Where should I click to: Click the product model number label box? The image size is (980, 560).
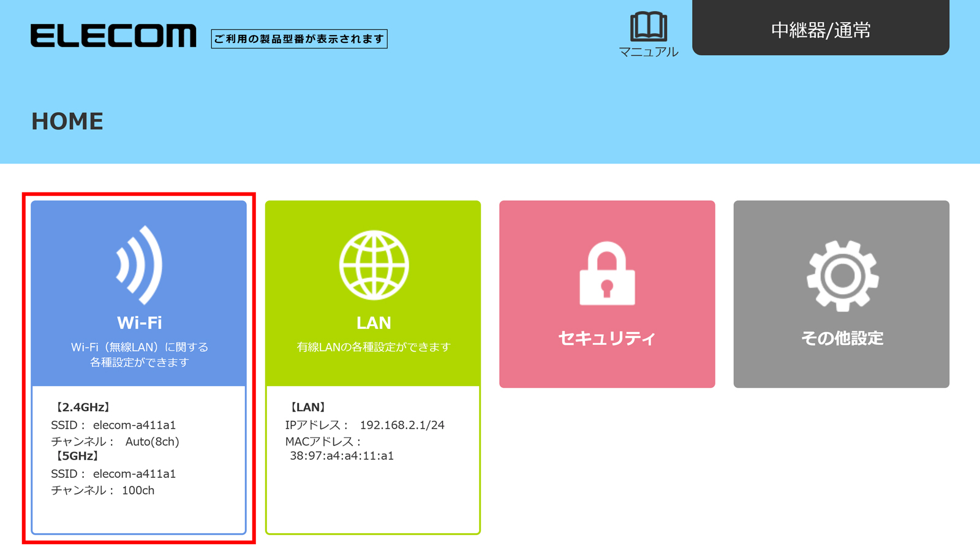[299, 39]
